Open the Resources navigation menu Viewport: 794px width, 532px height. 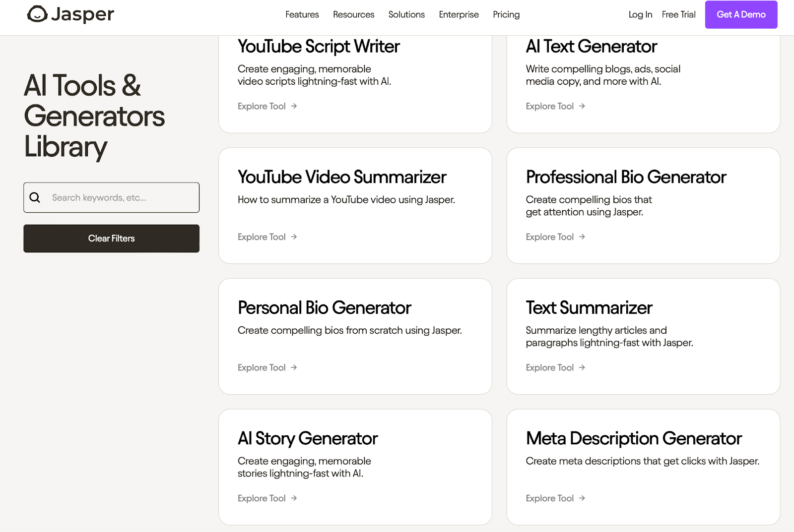click(353, 15)
